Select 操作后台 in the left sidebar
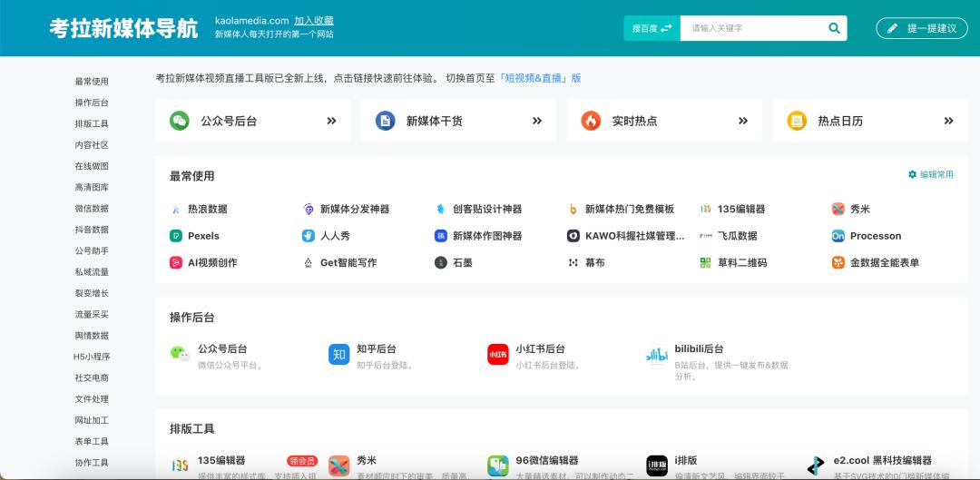980x480 pixels. [92, 103]
